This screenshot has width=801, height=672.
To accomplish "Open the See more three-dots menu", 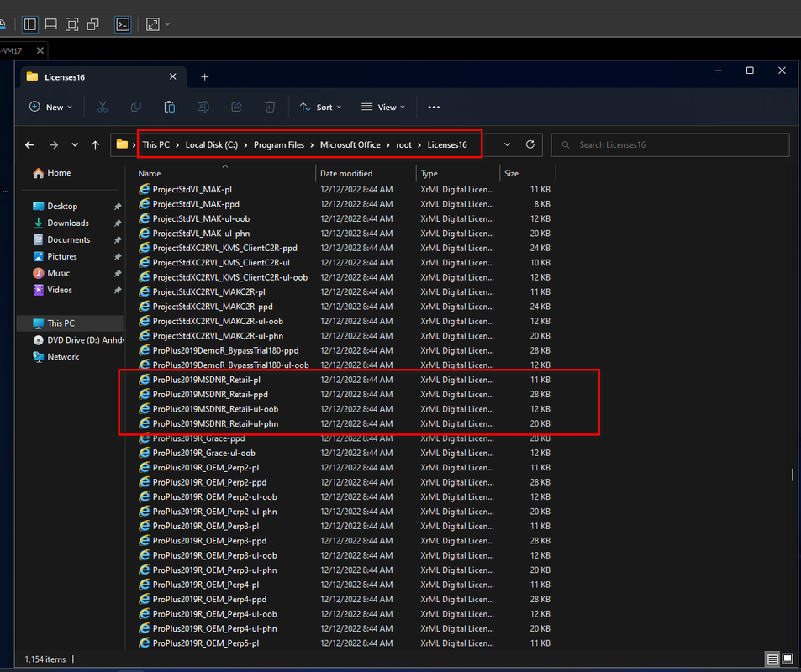I will [x=434, y=108].
